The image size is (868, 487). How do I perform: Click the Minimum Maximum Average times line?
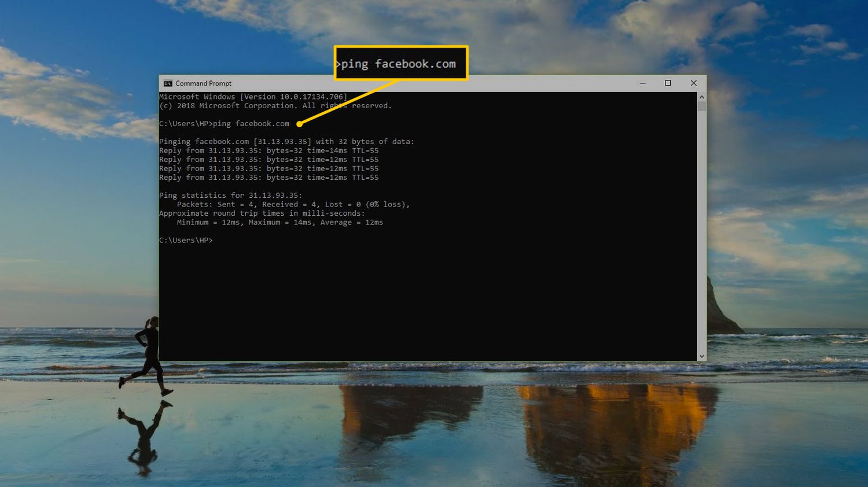(x=279, y=222)
